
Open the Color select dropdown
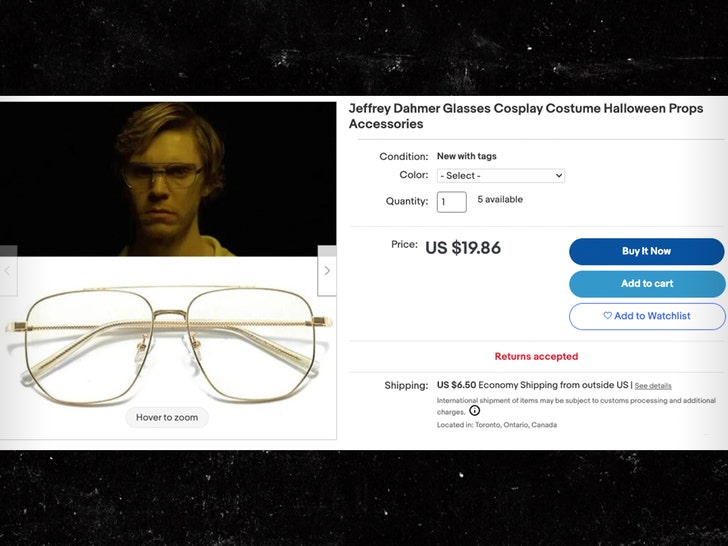click(501, 176)
